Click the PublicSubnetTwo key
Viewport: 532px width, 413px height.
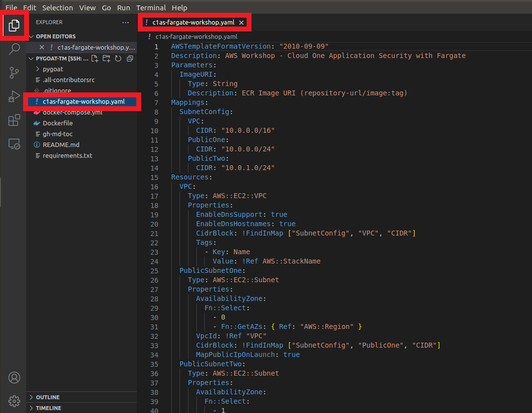(210, 364)
